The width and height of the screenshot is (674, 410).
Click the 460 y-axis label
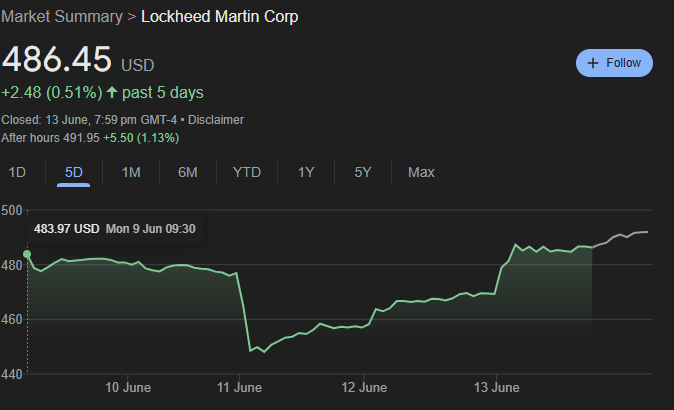coord(12,319)
